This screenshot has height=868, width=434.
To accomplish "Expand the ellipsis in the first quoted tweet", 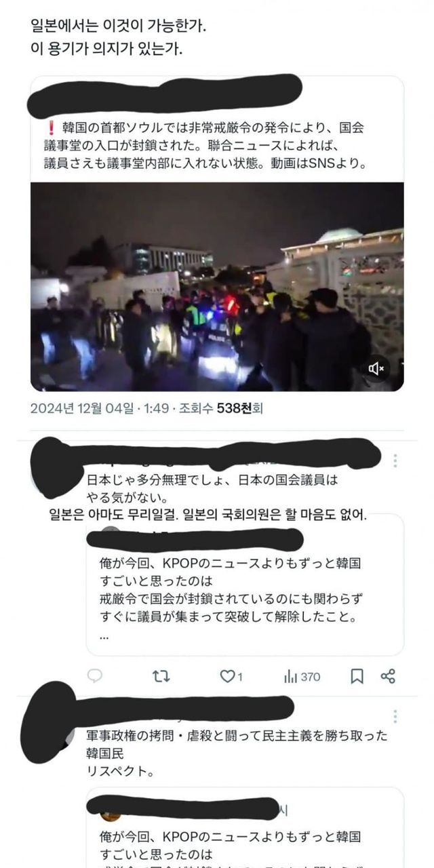I will (103, 636).
